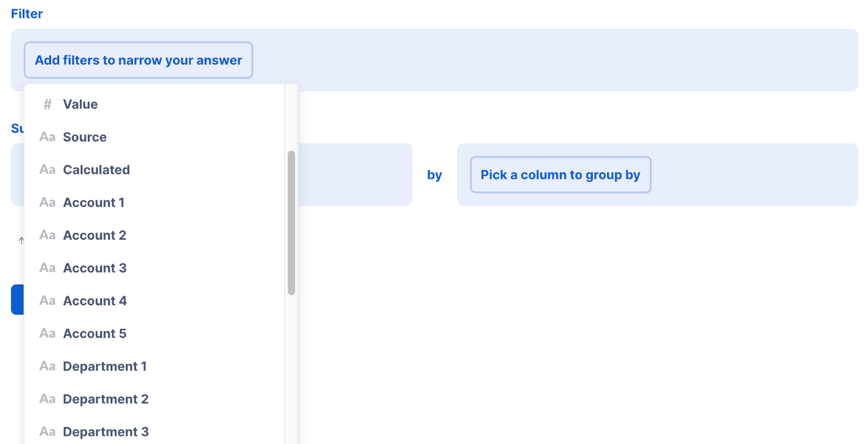Select Source as a filter column
The height and width of the screenshot is (444, 868).
coord(85,137)
